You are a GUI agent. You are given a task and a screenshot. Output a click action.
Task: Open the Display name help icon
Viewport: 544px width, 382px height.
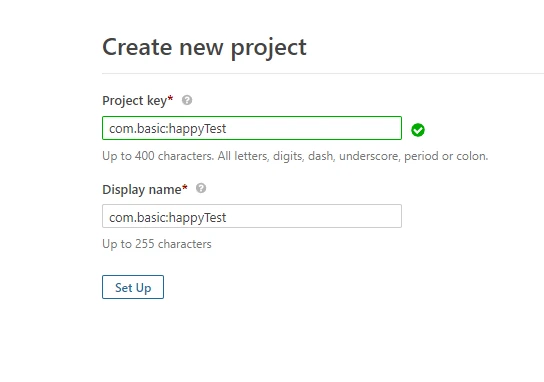point(201,188)
